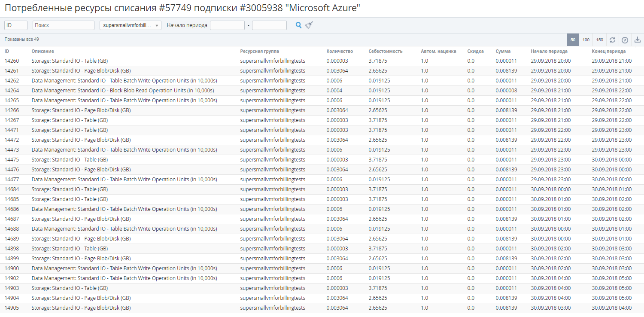Sort by the Автом. наценка column header
The width and height of the screenshot is (644, 317).
point(438,51)
